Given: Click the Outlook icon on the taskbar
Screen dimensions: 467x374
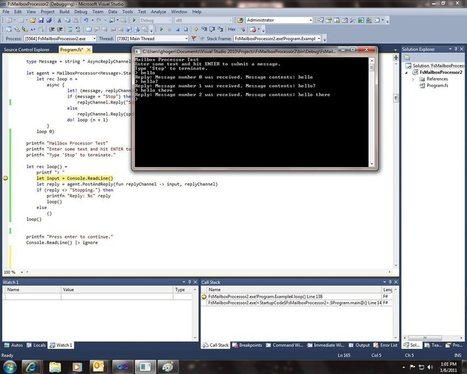Looking at the screenshot, I should (98, 367).
